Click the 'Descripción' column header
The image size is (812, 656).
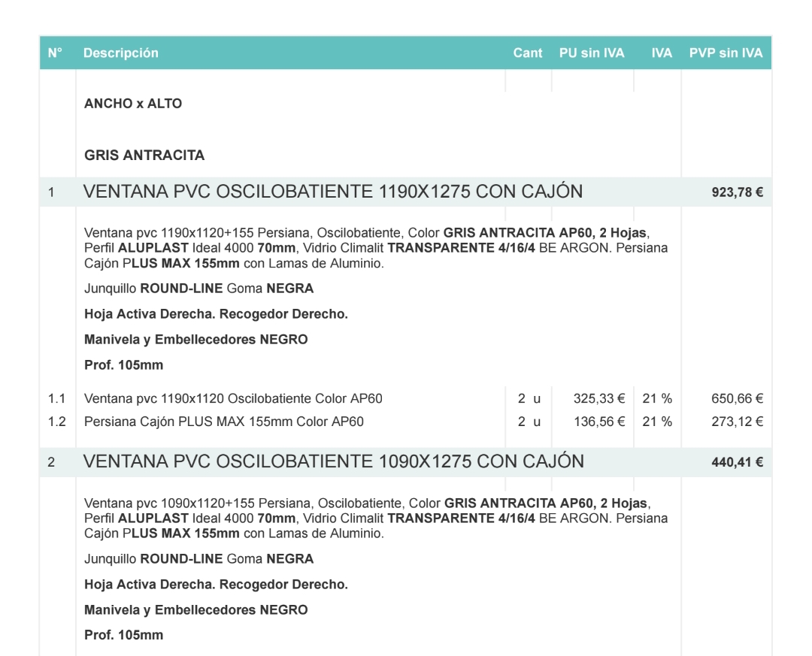point(120,53)
